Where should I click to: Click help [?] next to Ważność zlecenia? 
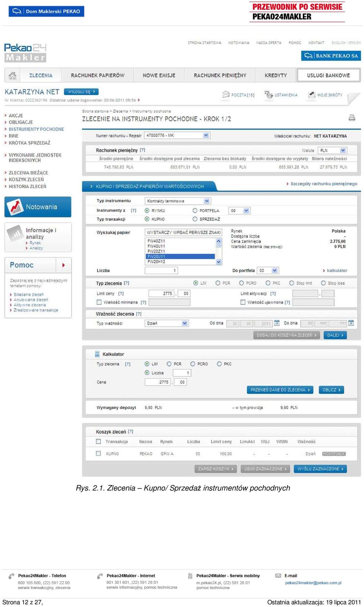tap(139, 314)
